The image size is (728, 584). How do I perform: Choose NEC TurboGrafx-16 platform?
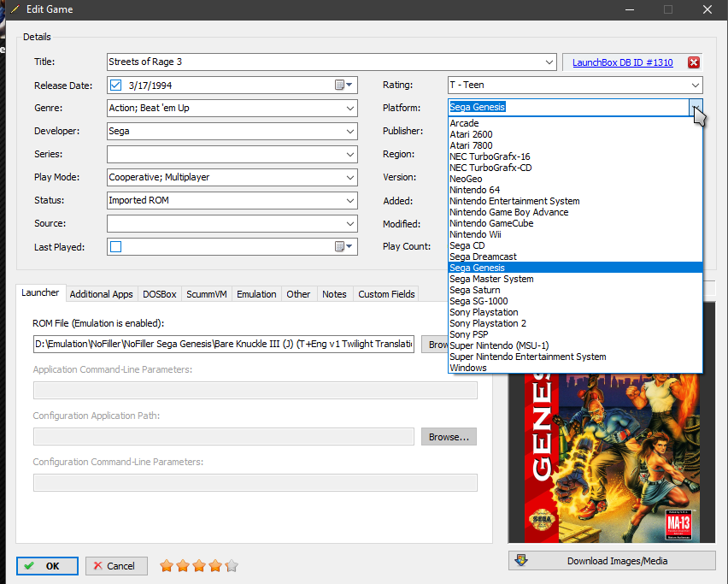point(575,156)
